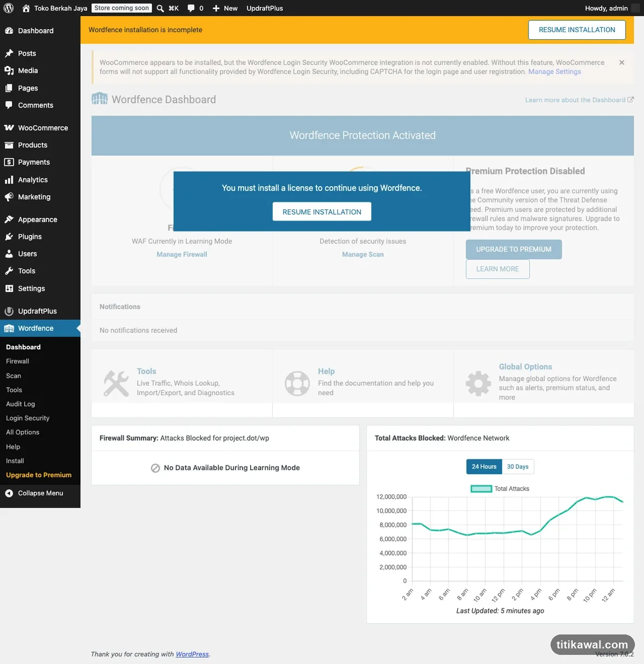Open Audit Log submenu item
This screenshot has height=664, width=644.
click(x=20, y=404)
